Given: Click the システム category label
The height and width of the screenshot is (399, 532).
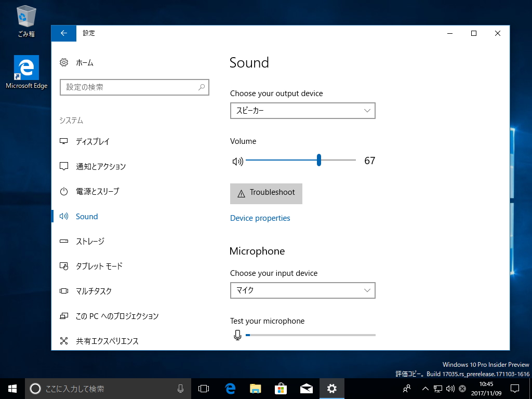Looking at the screenshot, I should 71,121.
